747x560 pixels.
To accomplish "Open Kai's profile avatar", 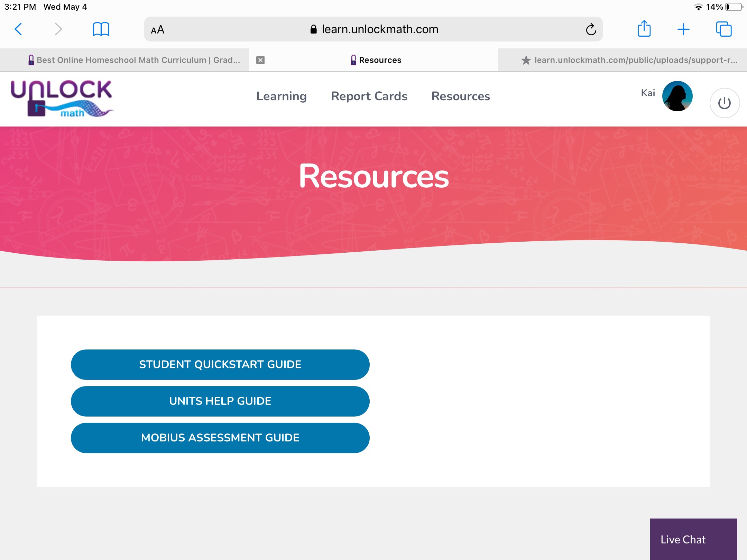I will [x=677, y=96].
